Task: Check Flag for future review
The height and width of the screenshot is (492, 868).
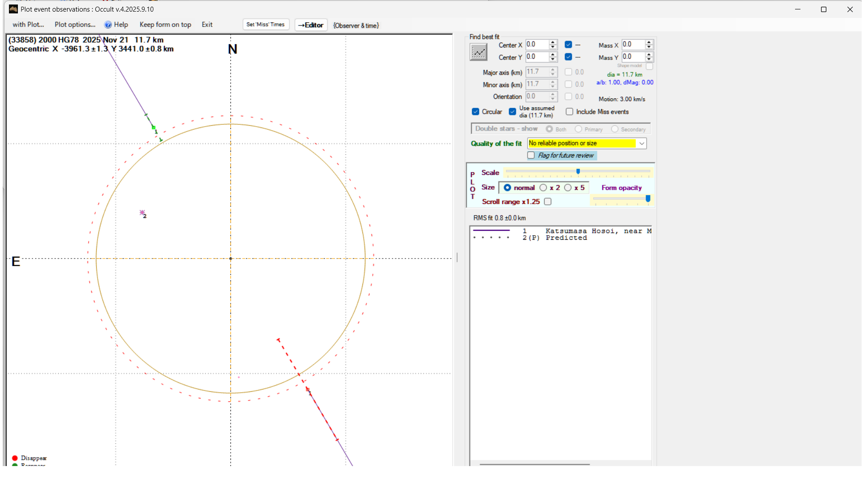Action: click(x=531, y=155)
